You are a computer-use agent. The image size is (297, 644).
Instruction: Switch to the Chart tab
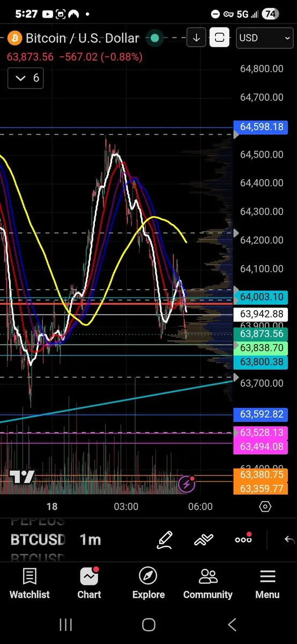click(x=89, y=584)
